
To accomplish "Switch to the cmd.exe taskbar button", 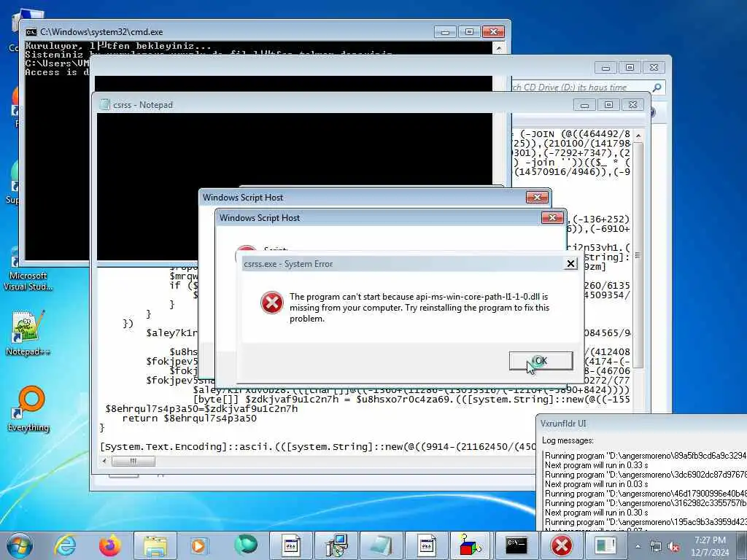I will tap(516, 545).
